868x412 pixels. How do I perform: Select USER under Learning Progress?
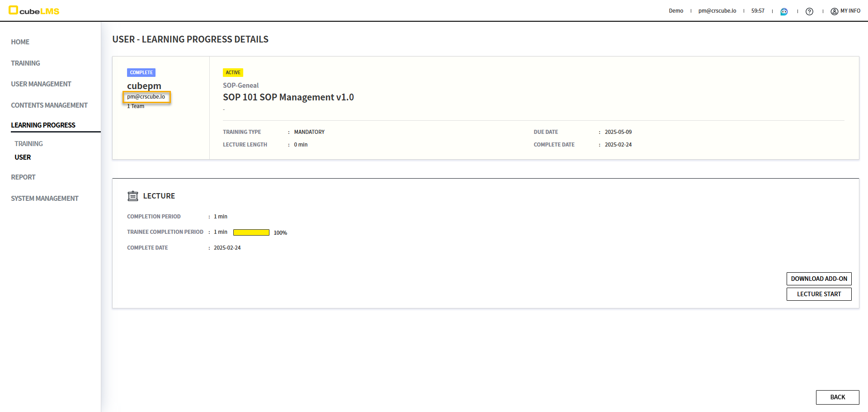[23, 157]
